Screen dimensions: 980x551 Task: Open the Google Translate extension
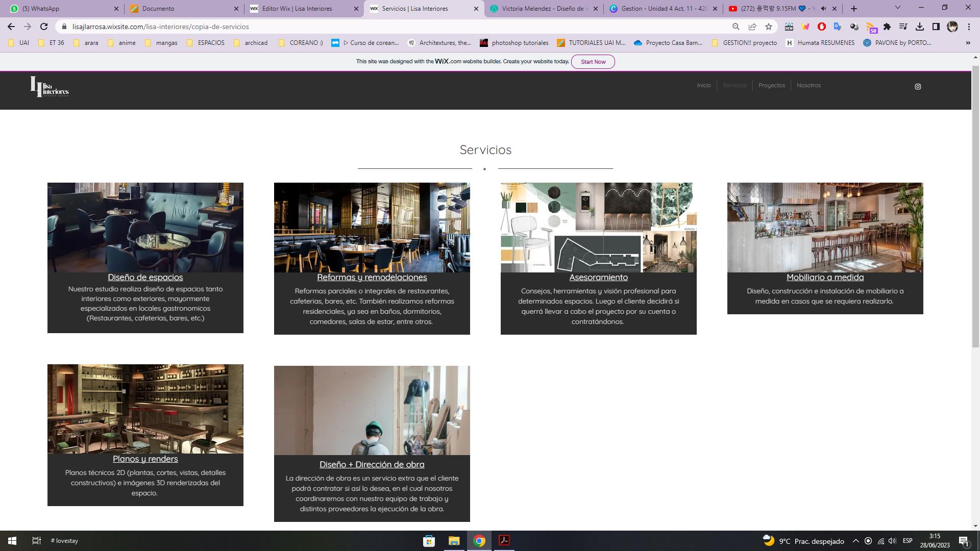[x=838, y=27]
